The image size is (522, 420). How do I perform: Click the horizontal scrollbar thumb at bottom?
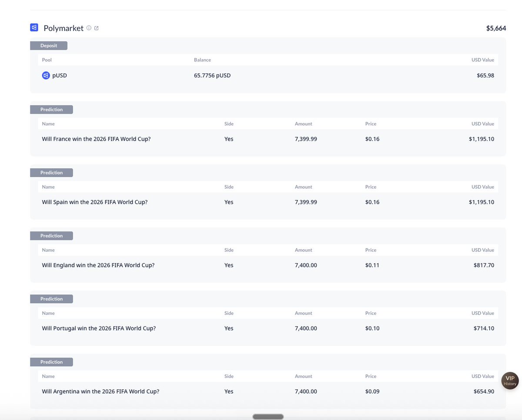click(x=268, y=417)
